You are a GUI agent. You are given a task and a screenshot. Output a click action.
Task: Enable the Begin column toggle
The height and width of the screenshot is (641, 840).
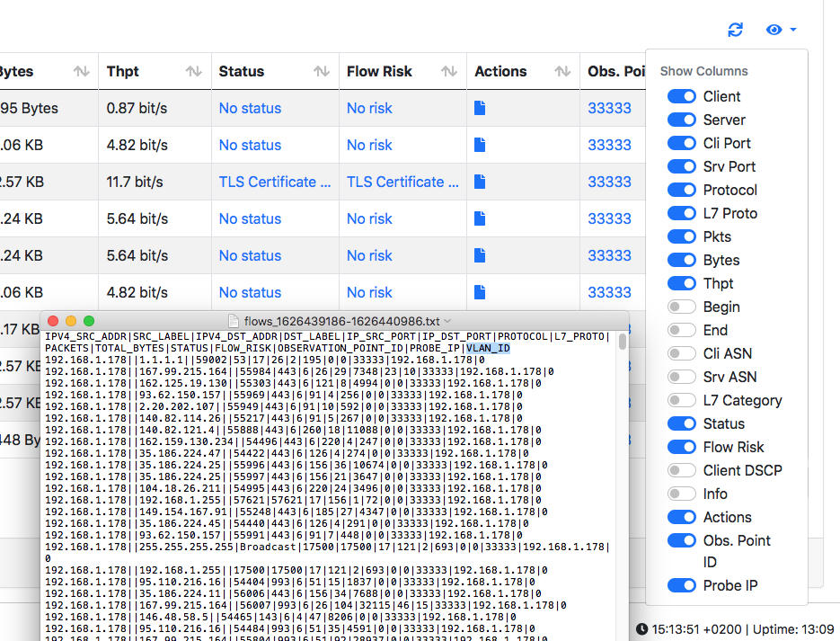(682, 307)
